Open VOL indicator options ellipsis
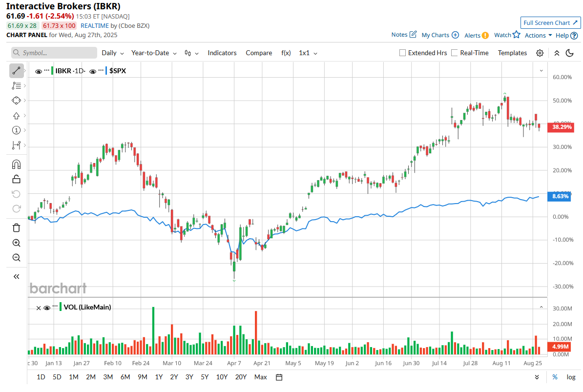 (x=55, y=306)
